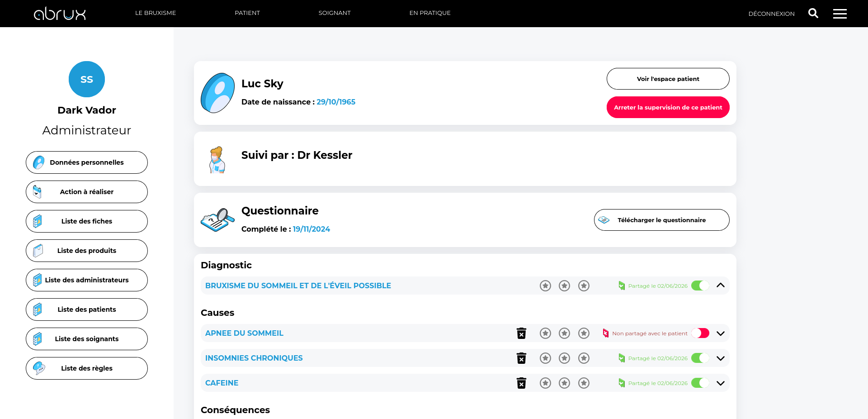Remove INSOMNIES CHRONIQUES with trash icon
Viewport: 868px width, 419px height.
[521, 358]
